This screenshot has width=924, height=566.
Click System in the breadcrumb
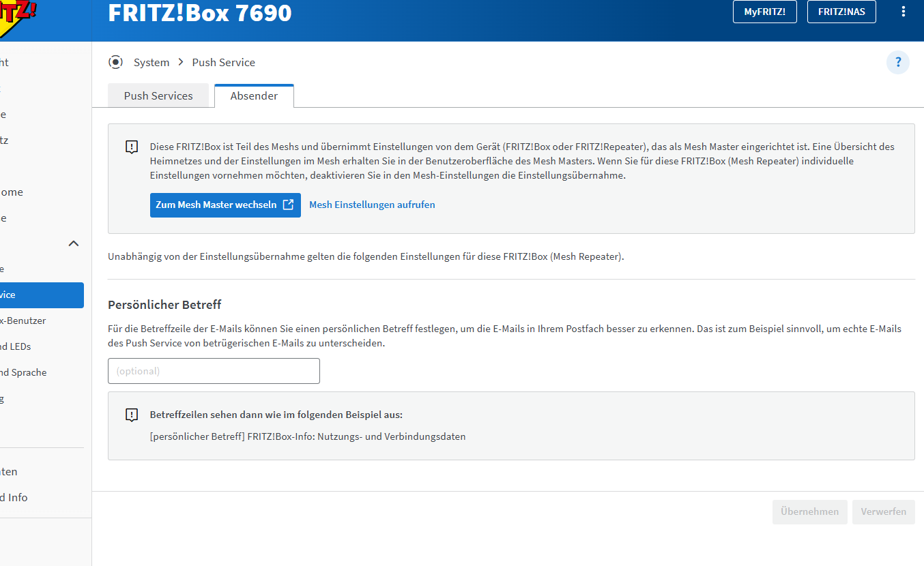pos(151,62)
